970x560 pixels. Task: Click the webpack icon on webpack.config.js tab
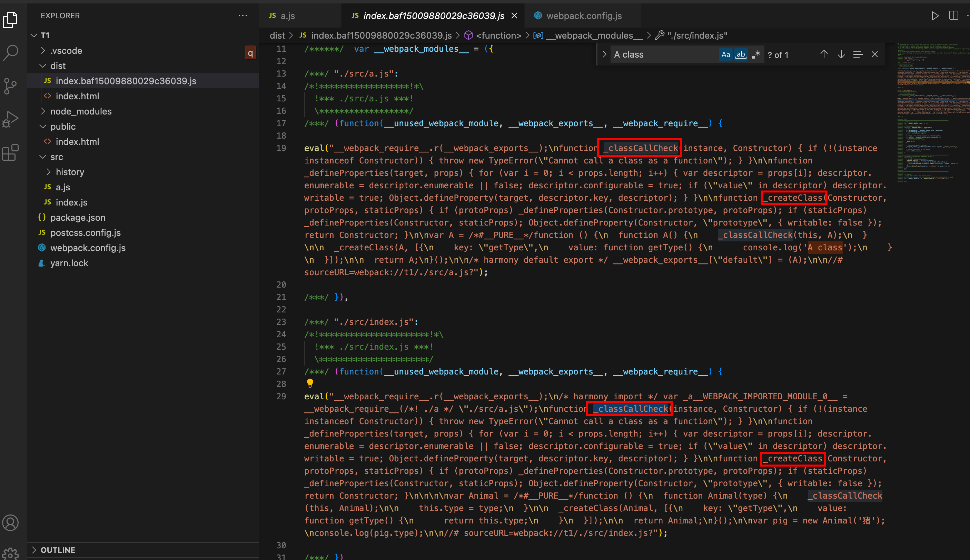tap(538, 16)
